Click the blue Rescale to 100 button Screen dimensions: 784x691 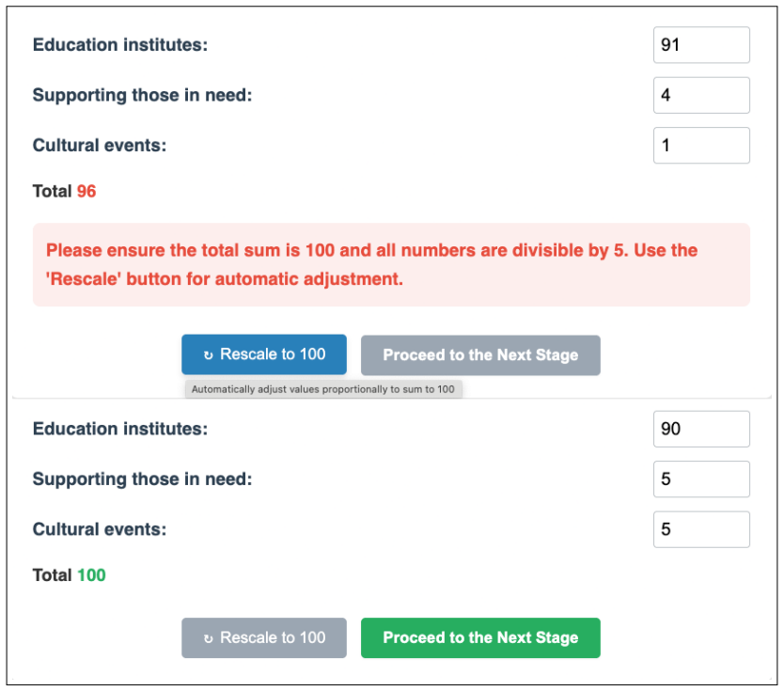coord(264,354)
